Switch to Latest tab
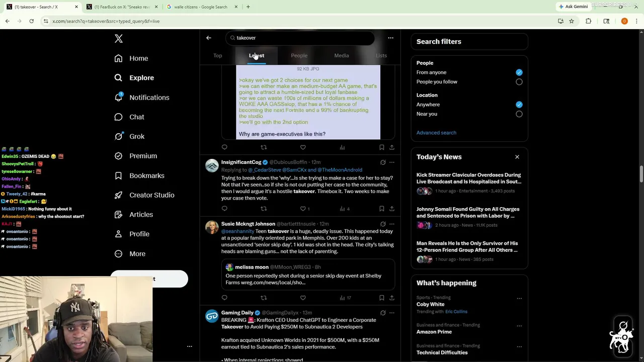 click(257, 56)
